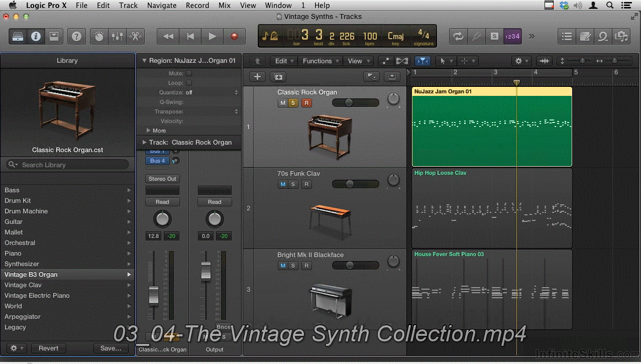The width and height of the screenshot is (641, 364).
Task: Open the Window menu
Action: [278, 6]
